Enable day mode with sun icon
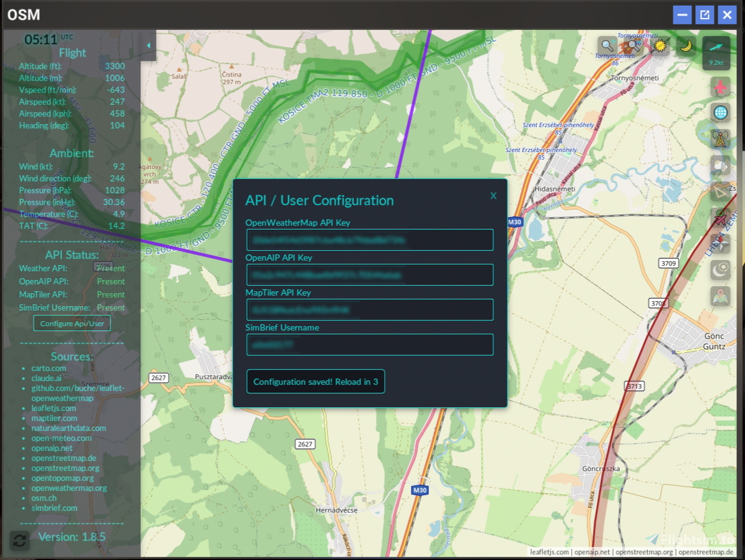 (x=659, y=45)
